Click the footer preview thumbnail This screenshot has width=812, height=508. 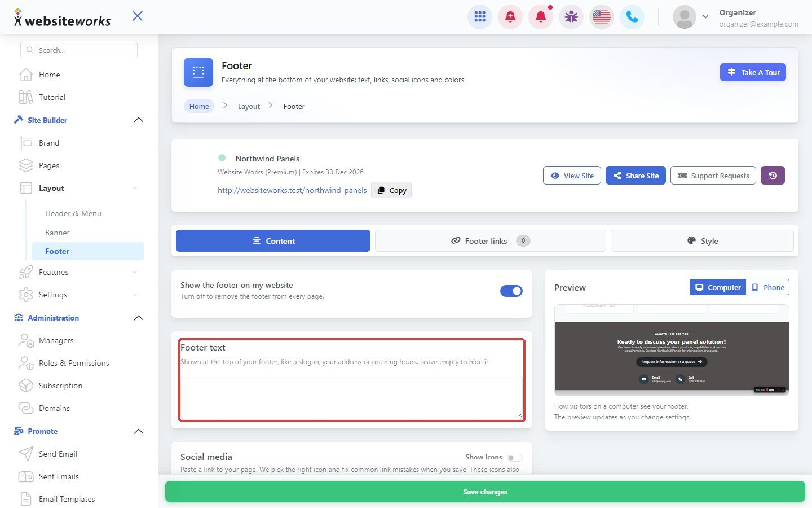(672, 350)
